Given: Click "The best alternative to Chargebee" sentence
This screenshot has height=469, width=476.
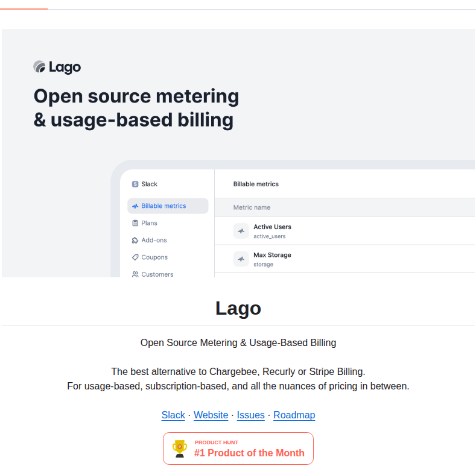Looking at the screenshot, I should 238,371.
